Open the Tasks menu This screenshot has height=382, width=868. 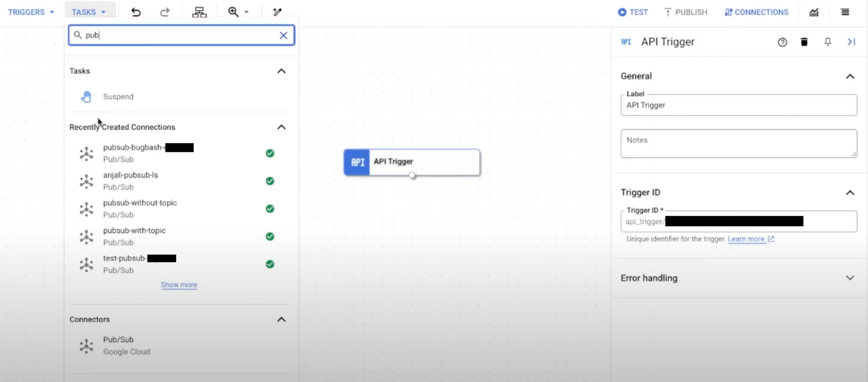point(89,12)
